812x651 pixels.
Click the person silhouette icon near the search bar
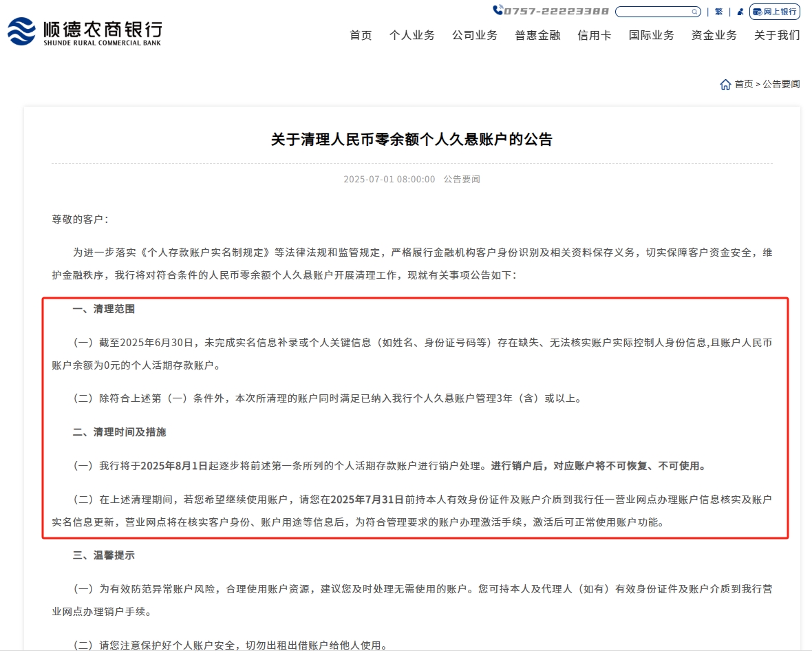739,11
